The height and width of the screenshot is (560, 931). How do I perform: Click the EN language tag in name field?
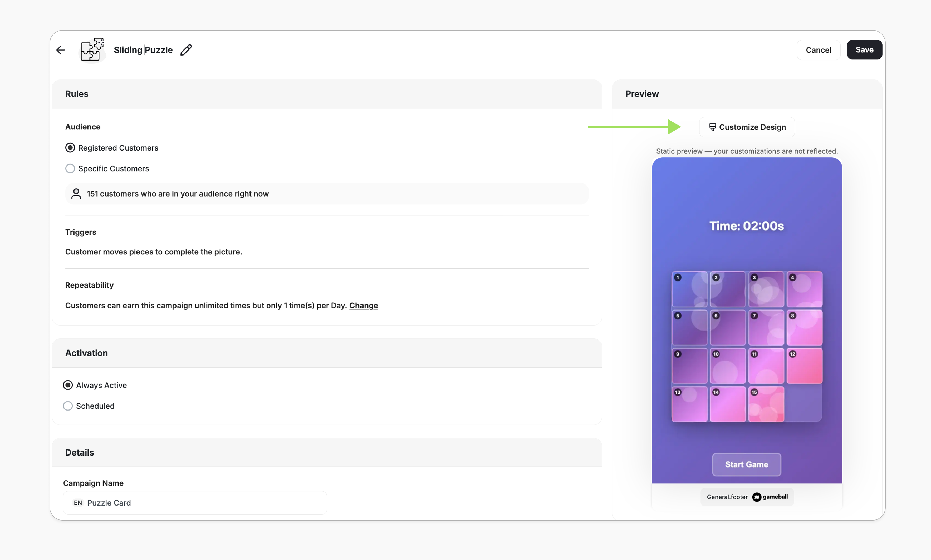click(x=78, y=503)
